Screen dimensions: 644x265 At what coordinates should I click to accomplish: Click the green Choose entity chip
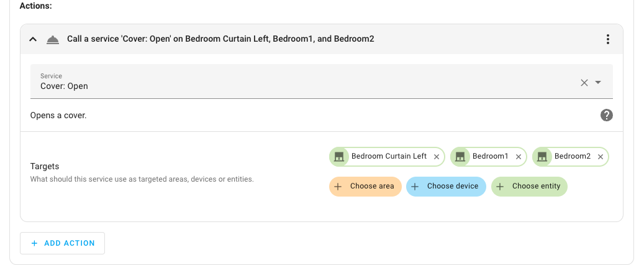point(529,187)
